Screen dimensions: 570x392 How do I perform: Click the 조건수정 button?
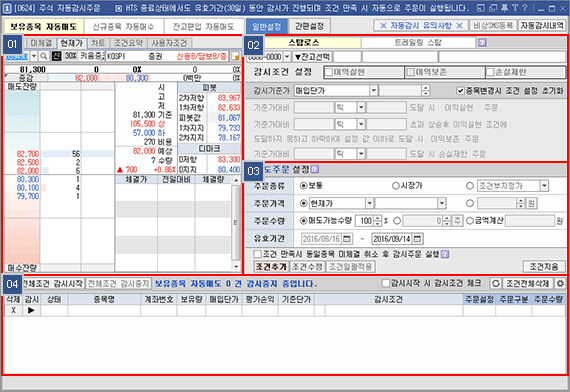point(308,267)
